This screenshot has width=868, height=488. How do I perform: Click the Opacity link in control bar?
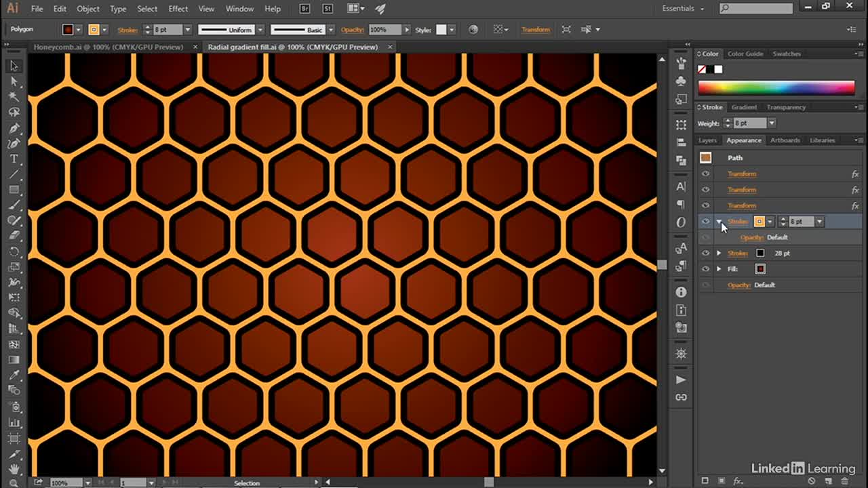click(353, 30)
